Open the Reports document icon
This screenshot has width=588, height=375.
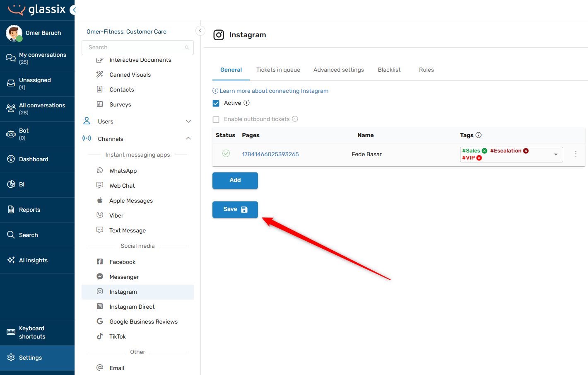[x=11, y=210]
